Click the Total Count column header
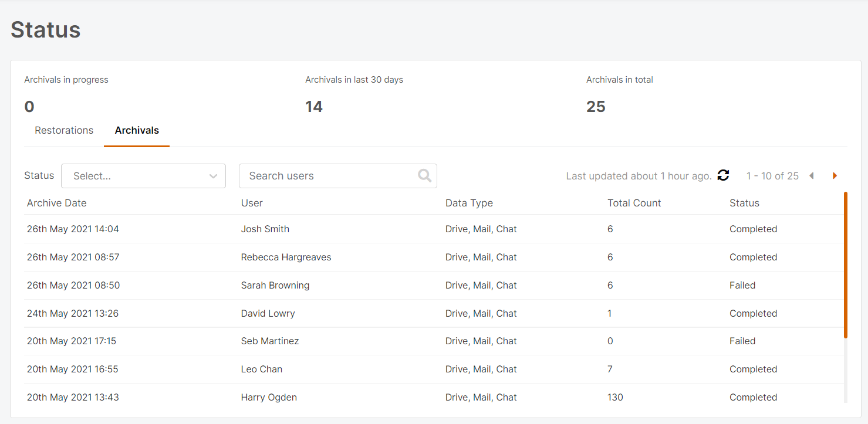 pos(634,203)
